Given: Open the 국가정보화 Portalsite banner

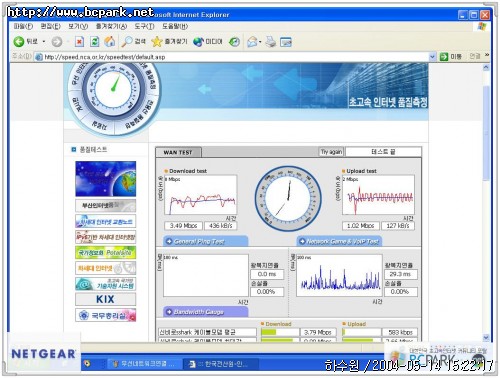Looking at the screenshot, I should [x=106, y=253].
